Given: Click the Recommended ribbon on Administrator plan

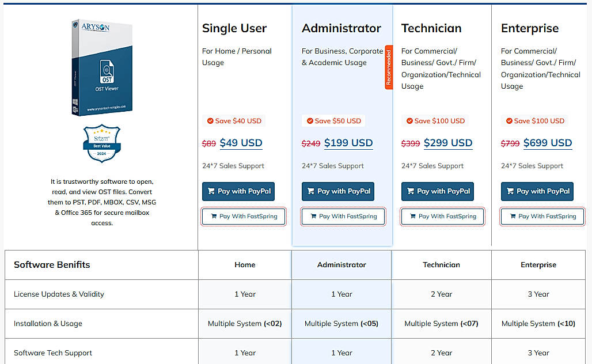Looking at the screenshot, I should (389, 67).
